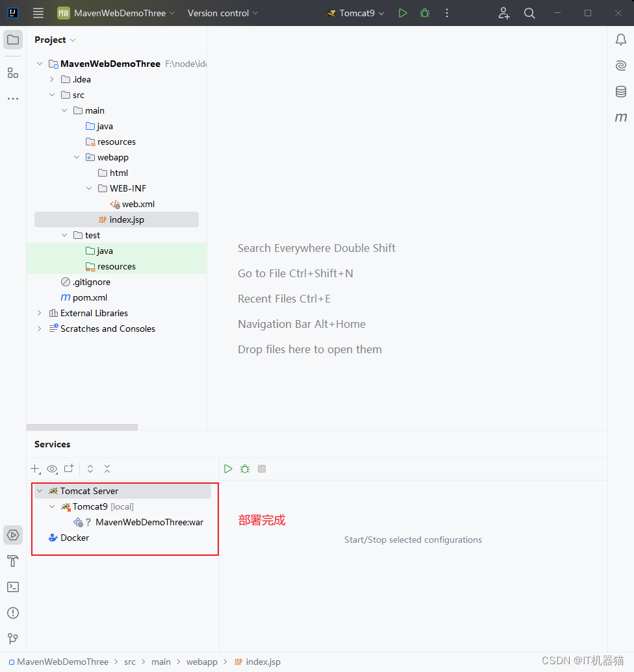Expand the .idea folder
This screenshot has height=672, width=634.
point(52,79)
